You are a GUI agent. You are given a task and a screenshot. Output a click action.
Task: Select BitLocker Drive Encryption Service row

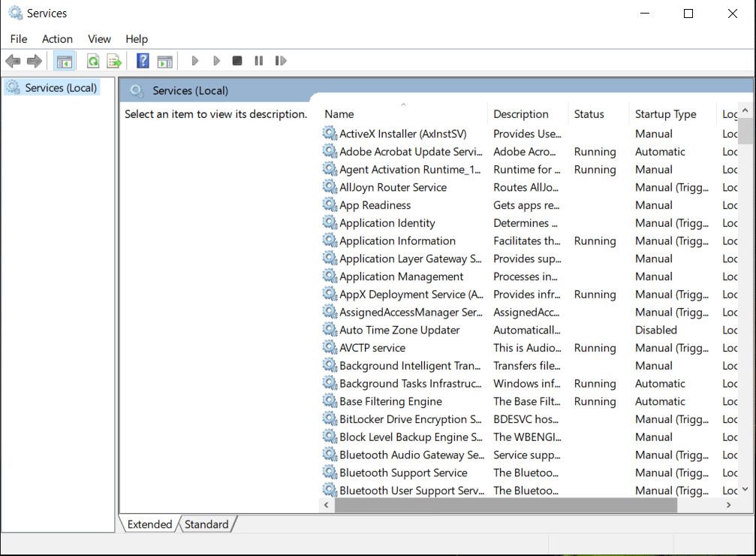tap(529, 419)
